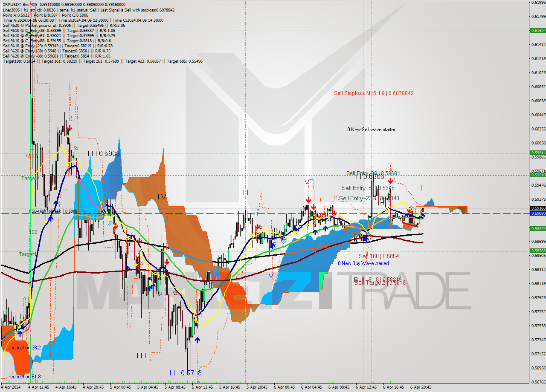Click the 'Target100: 0.5854' targets summary line
The width and height of the screenshot is (546, 392).
pyautogui.click(x=102, y=61)
